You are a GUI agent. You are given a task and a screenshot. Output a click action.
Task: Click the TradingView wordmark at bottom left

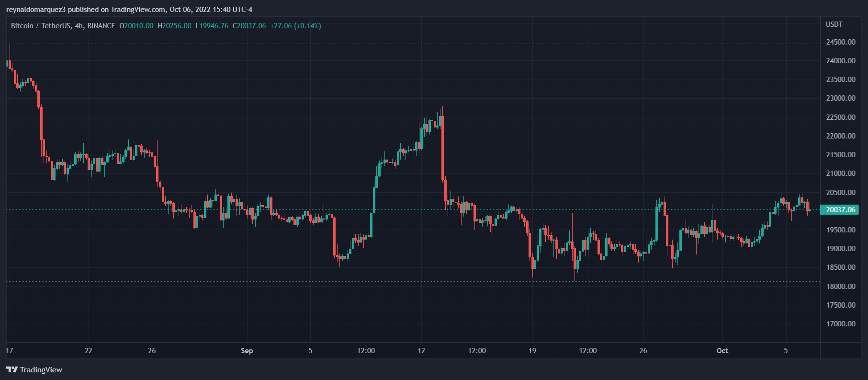[x=41, y=369]
